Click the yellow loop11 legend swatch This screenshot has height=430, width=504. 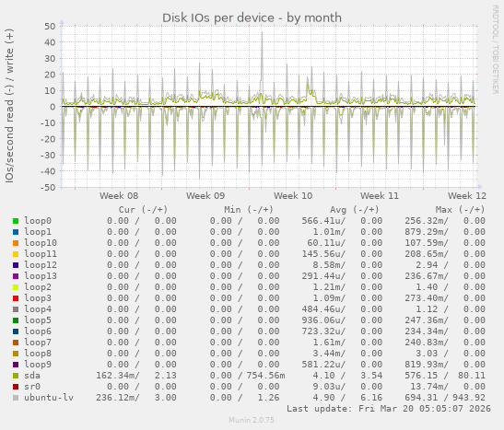click(x=16, y=254)
